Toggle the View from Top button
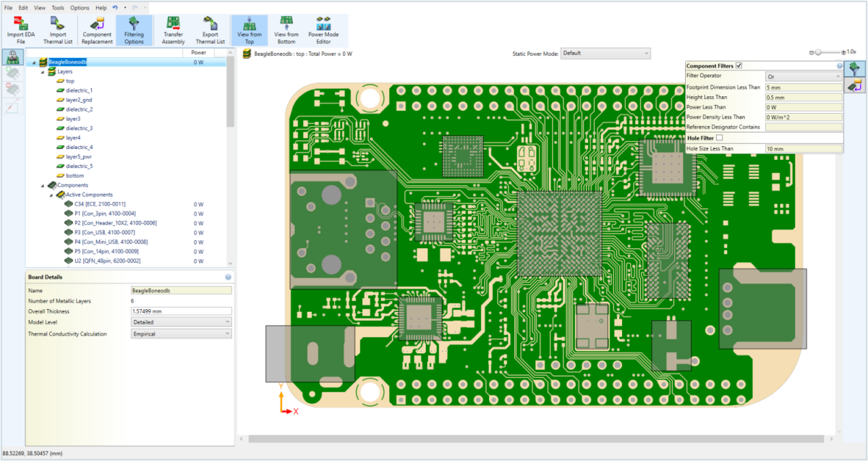Image resolution: width=868 pixels, height=461 pixels. click(250, 30)
